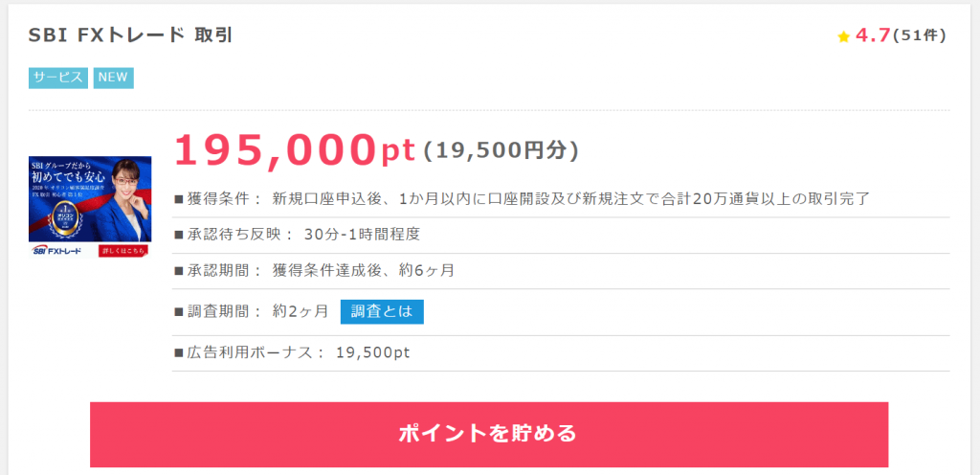Click the 獲得条件 row text
980x475 pixels.
(522, 199)
